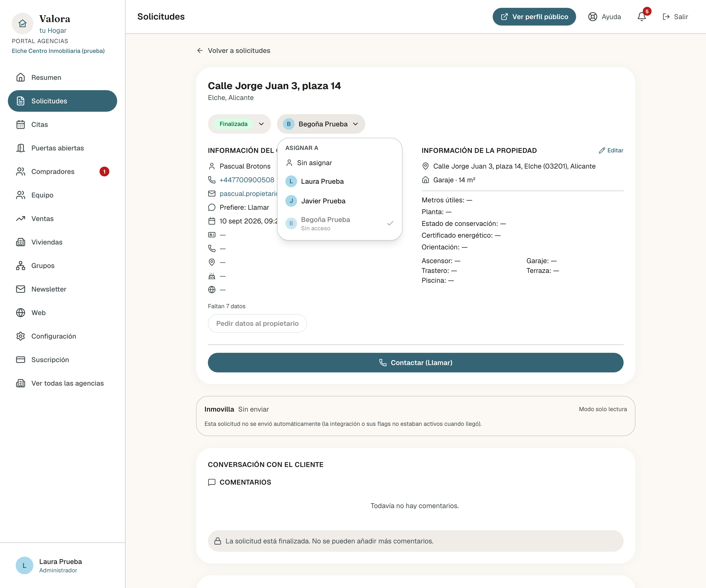
Task: Click the +447700900508 phone link
Action: coord(247,180)
